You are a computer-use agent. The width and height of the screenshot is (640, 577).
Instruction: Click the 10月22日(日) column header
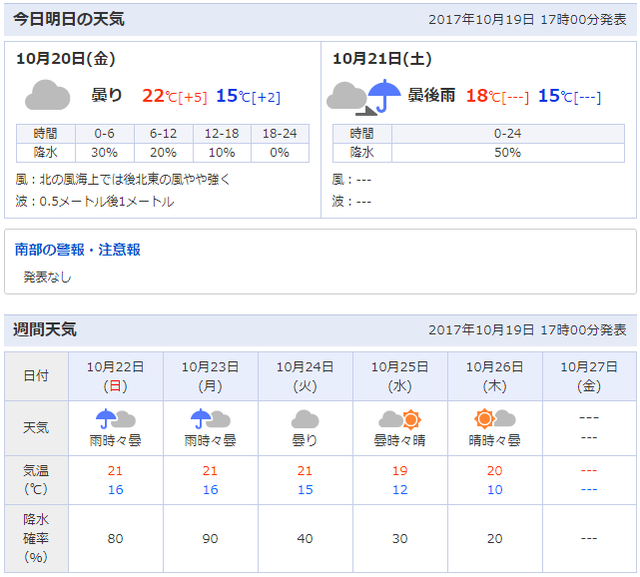pyautogui.click(x=116, y=376)
